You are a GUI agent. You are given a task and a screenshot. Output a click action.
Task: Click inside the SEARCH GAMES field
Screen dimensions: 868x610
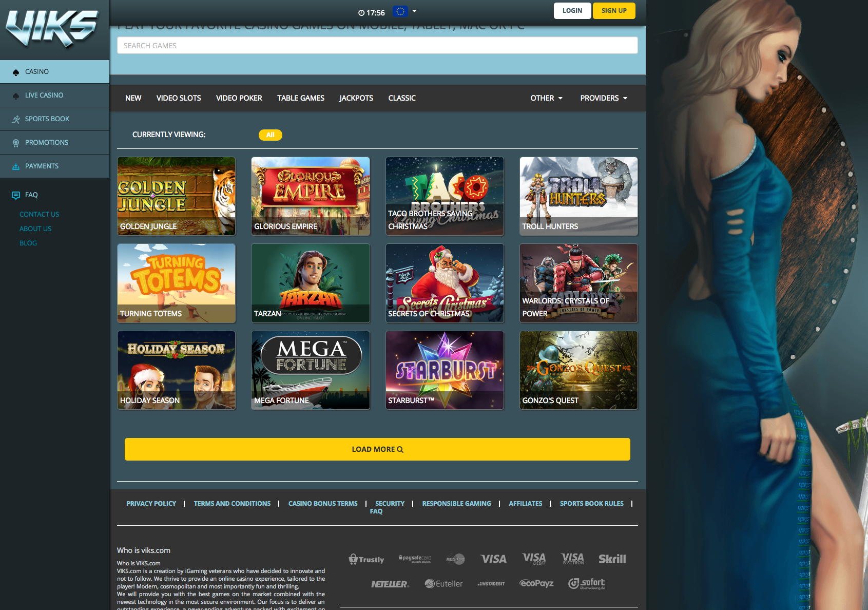(377, 46)
